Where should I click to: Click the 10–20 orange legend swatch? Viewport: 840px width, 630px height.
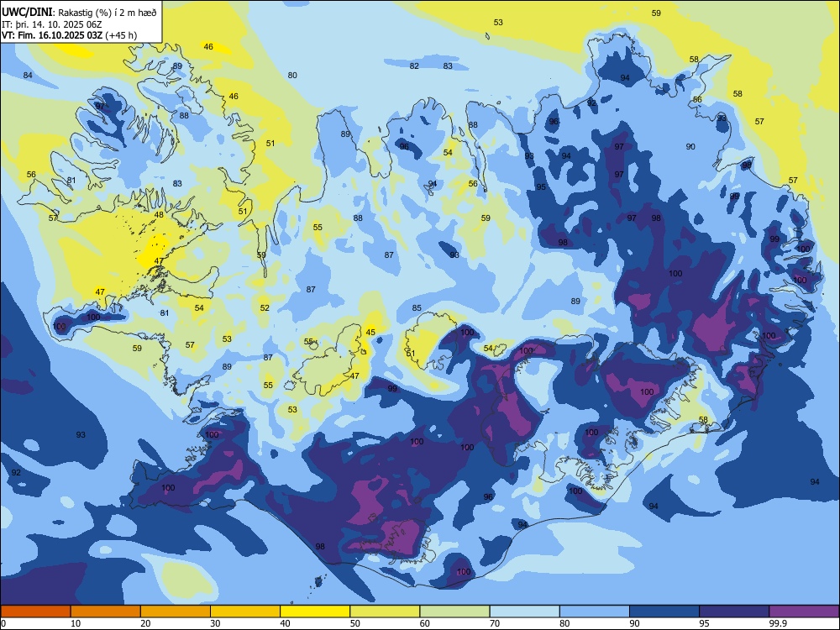click(x=106, y=612)
